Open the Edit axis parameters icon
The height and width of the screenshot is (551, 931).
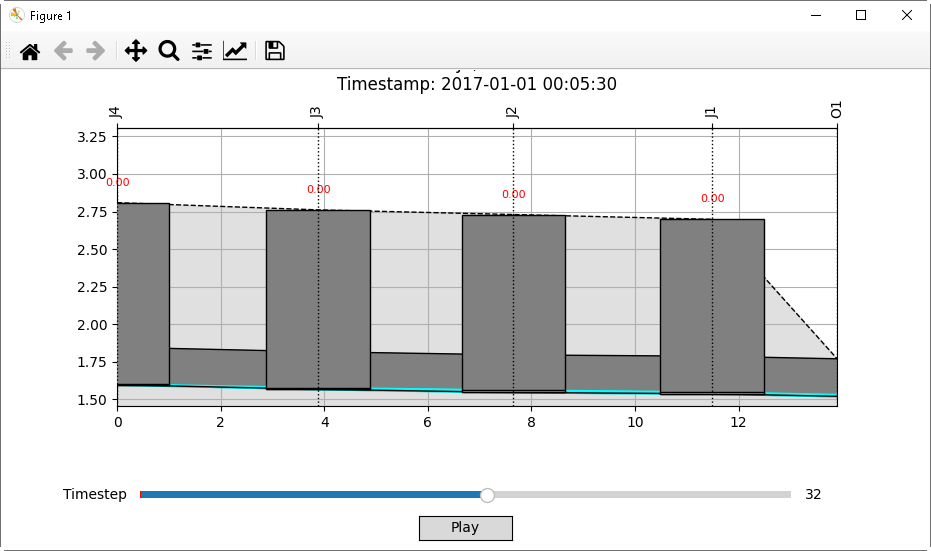pyautogui.click(x=235, y=51)
